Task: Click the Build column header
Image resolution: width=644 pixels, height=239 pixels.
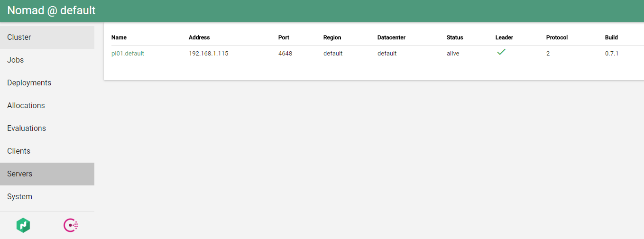Action: (611, 37)
